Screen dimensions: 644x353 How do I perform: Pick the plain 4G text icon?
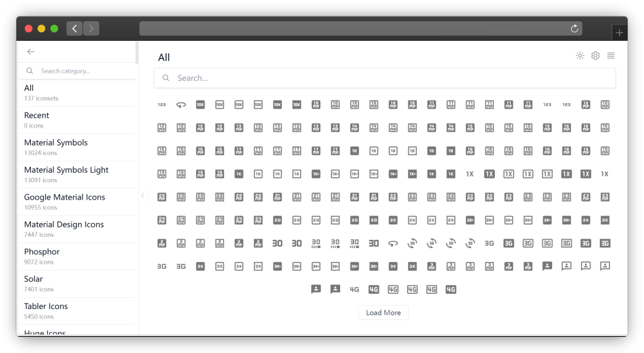pyautogui.click(x=355, y=290)
